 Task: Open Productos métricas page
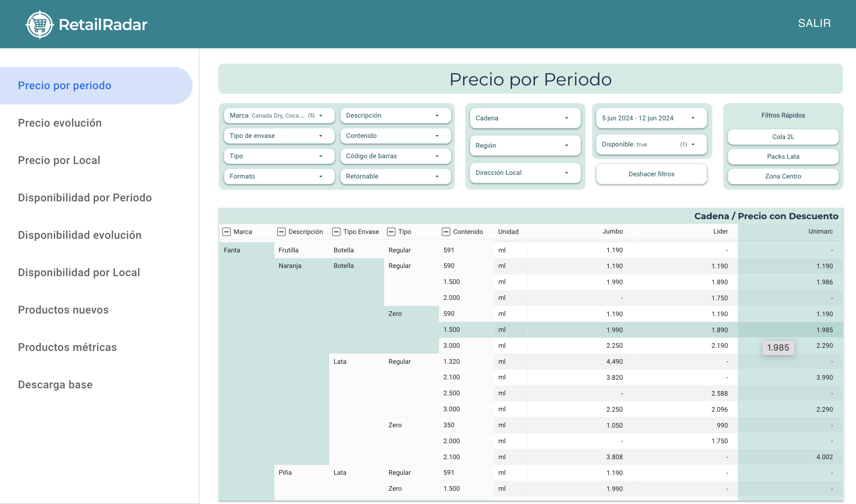[67, 347]
